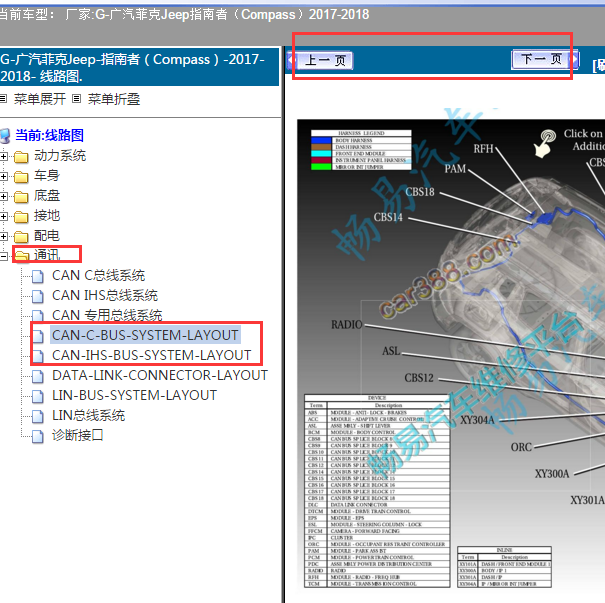
Task: Click the CBS12 label in diagram
Action: click(x=419, y=378)
